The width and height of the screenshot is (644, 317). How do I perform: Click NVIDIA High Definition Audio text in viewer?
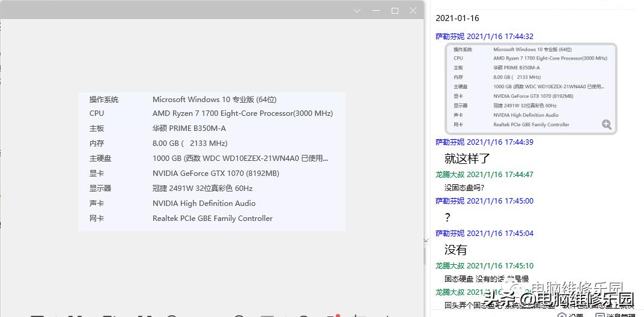pyautogui.click(x=204, y=204)
